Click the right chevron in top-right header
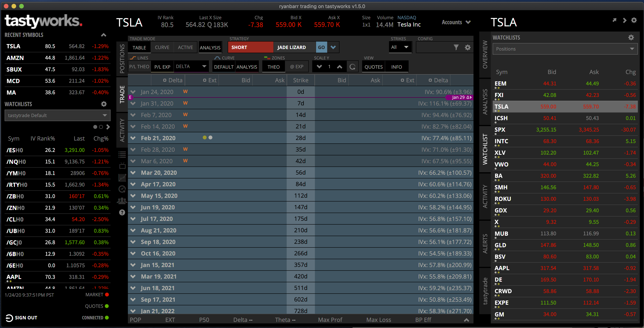 [x=624, y=20]
